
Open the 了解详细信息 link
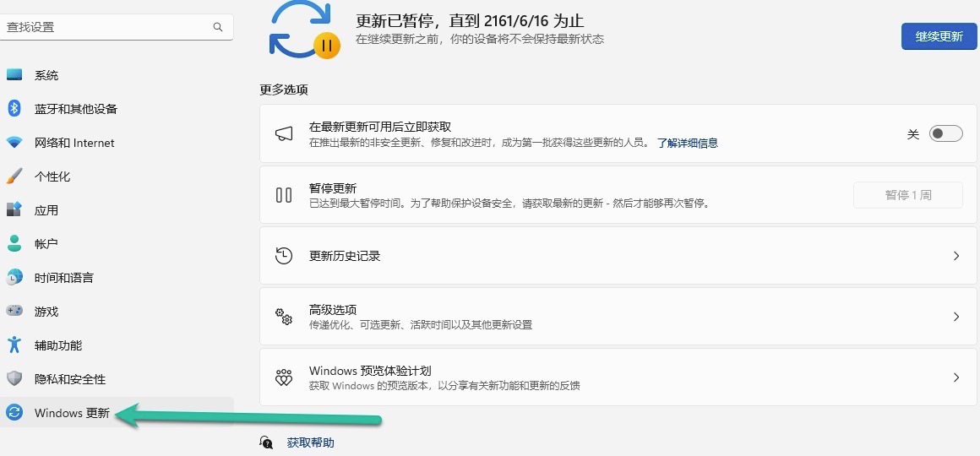pos(688,143)
